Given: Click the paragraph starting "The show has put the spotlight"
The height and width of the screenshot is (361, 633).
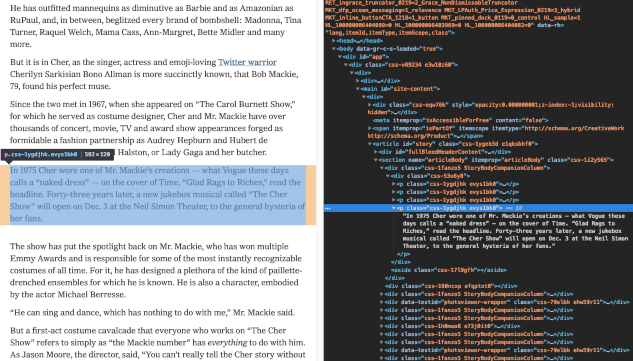Looking at the screenshot, I should click(x=156, y=270).
